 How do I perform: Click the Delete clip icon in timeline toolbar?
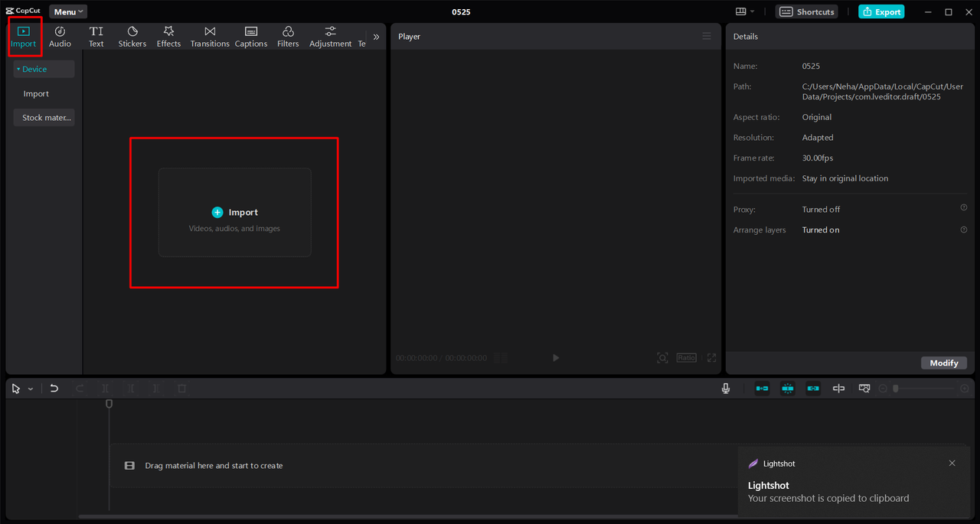(x=181, y=389)
